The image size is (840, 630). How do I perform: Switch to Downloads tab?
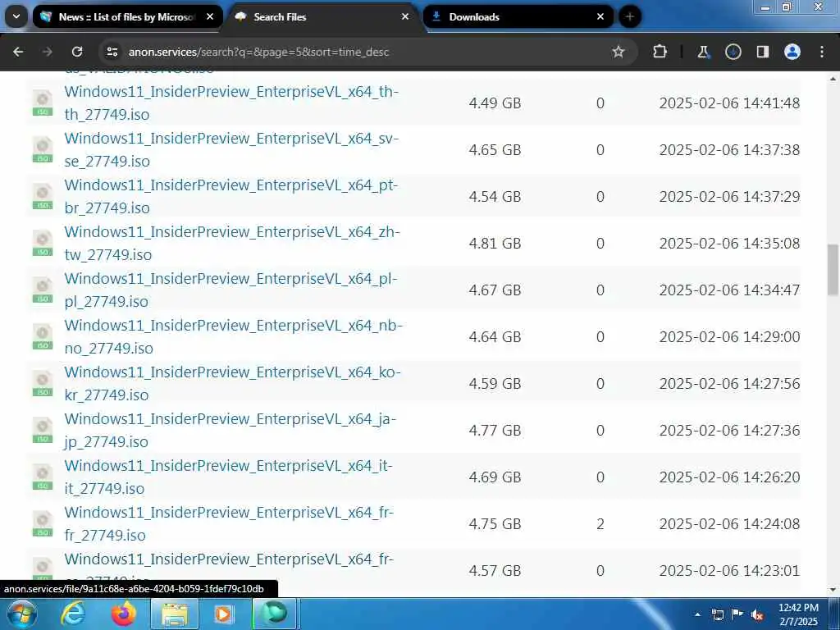pyautogui.click(x=518, y=16)
